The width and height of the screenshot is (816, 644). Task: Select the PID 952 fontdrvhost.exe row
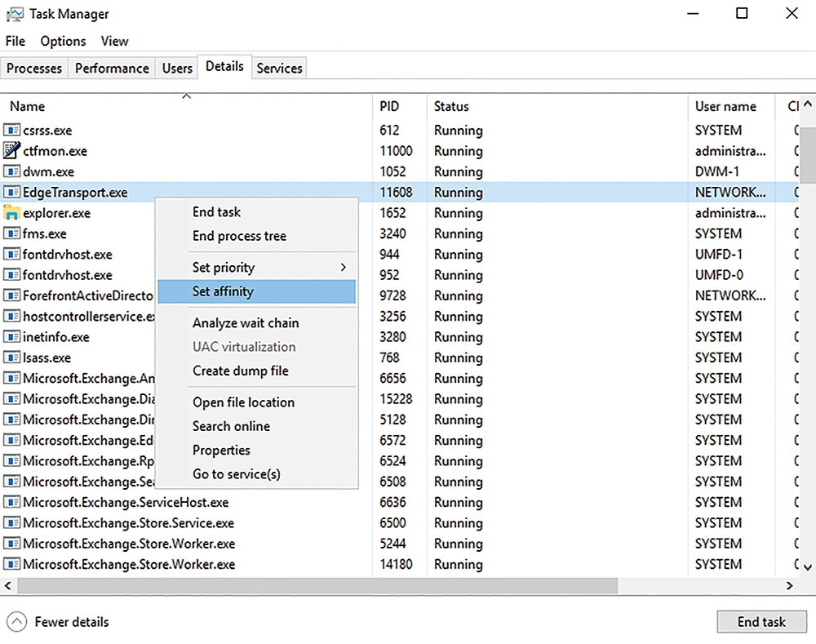[x=401, y=275]
